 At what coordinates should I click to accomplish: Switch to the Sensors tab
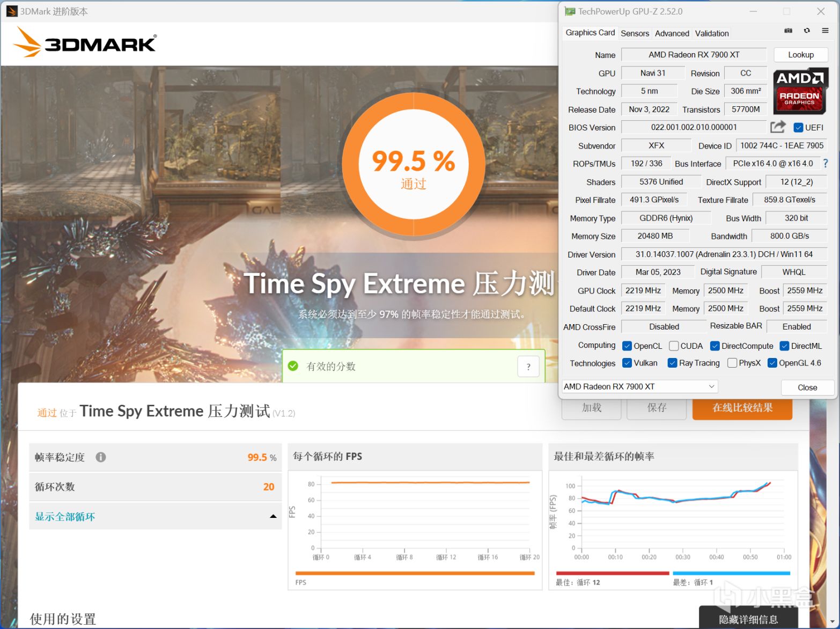click(x=635, y=33)
